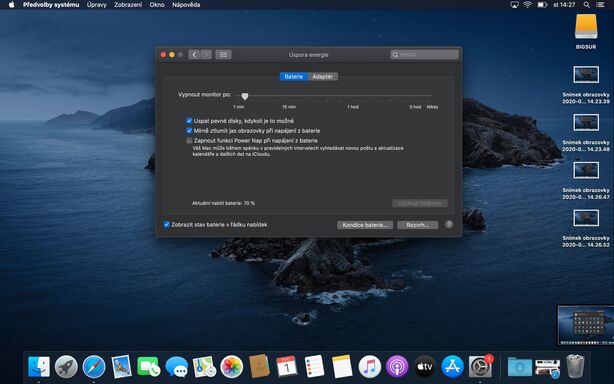Click the menu bar clock 'st 14:27'
Image resolution: width=614 pixels, height=384 pixels.
tap(564, 5)
